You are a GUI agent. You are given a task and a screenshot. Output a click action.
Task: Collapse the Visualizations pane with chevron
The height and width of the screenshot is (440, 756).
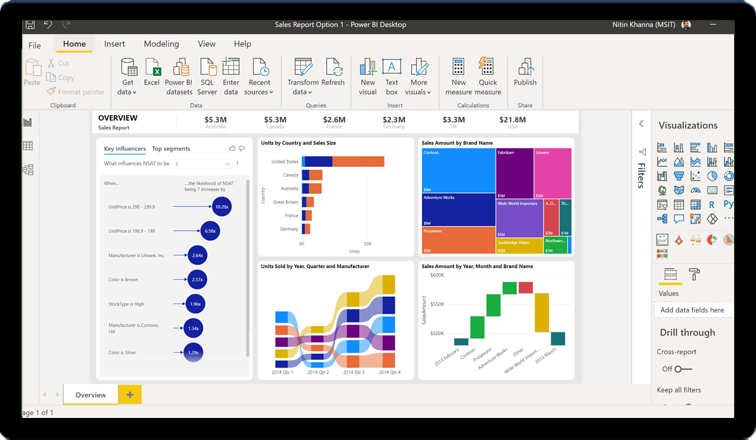[639, 124]
